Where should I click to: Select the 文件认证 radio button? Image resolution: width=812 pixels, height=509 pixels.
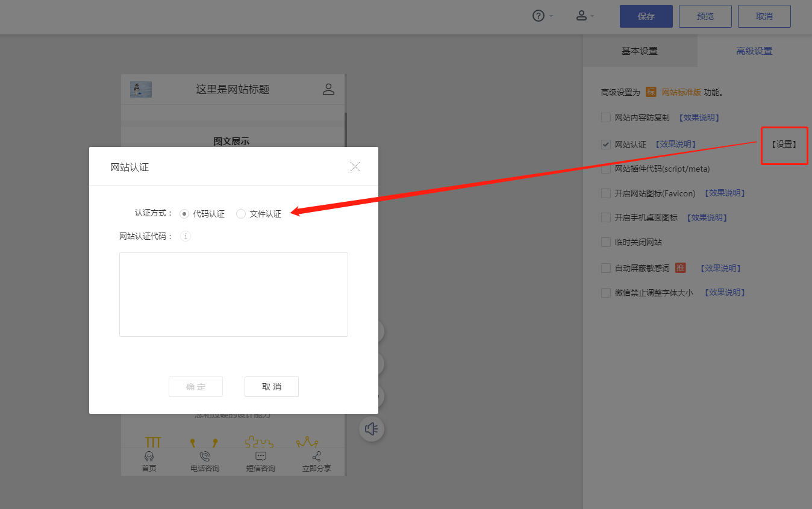point(241,214)
